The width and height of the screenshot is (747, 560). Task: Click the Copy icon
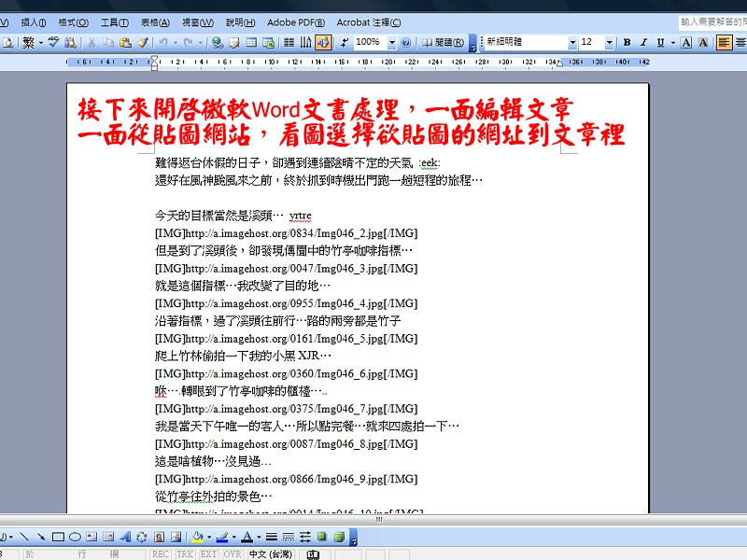(x=108, y=43)
